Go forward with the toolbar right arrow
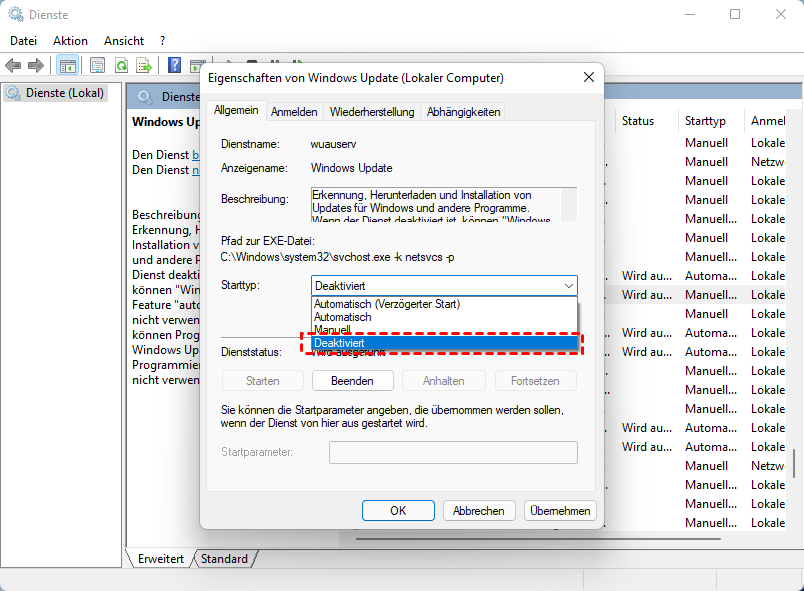 pyautogui.click(x=35, y=66)
